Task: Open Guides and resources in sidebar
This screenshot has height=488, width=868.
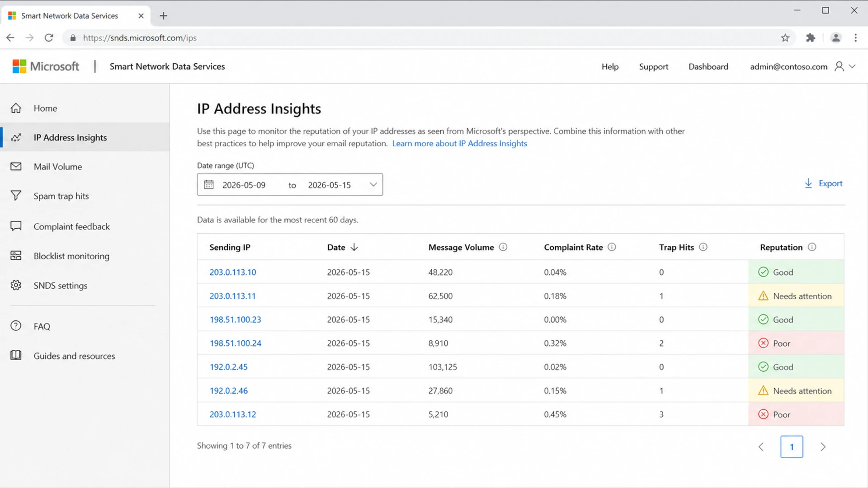Action: click(x=85, y=355)
